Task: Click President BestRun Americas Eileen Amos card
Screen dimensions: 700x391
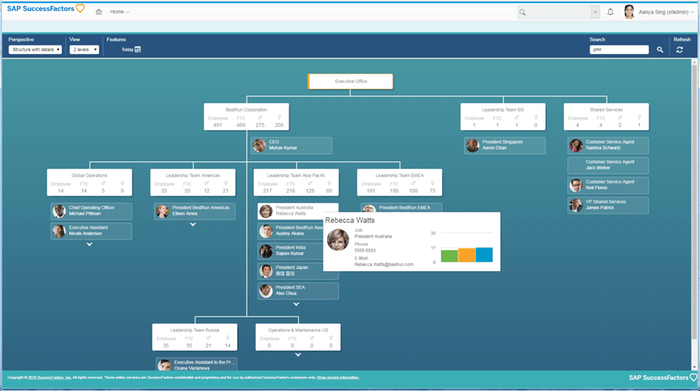Action: [x=195, y=211]
